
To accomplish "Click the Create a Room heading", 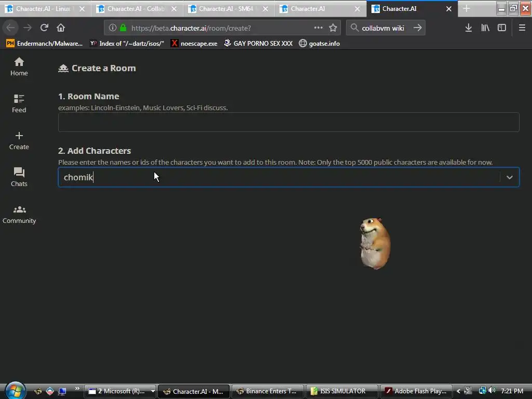I will (97, 68).
